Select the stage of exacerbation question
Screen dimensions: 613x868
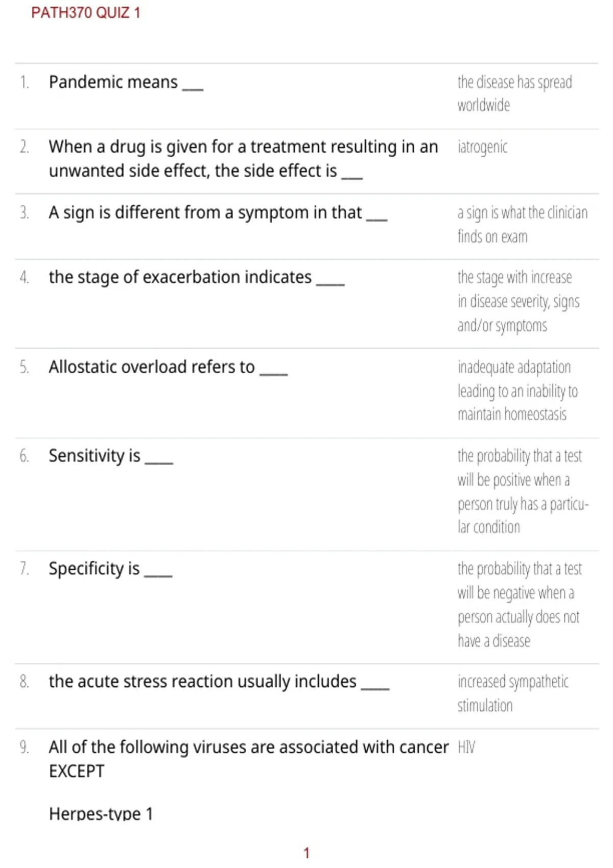(x=197, y=277)
